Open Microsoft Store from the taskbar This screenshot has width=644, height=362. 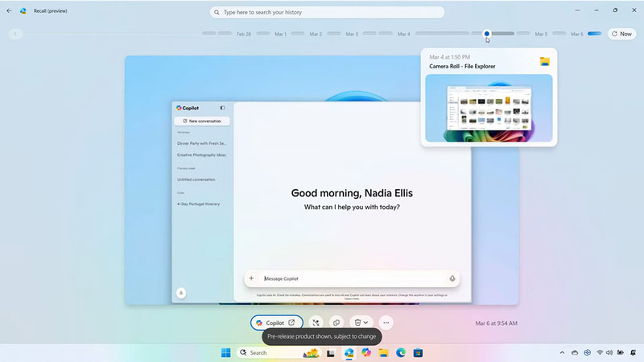pyautogui.click(x=418, y=353)
